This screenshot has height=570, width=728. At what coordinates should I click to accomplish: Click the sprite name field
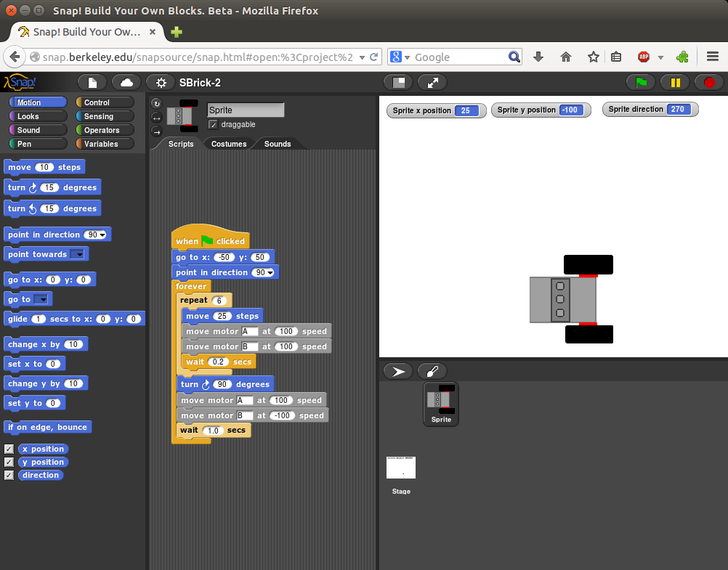[245, 110]
